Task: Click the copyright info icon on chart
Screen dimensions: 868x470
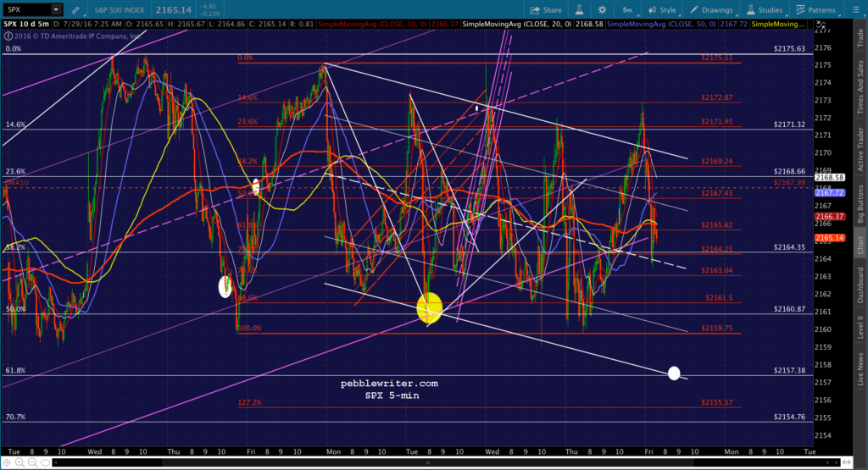Action: pos(8,36)
